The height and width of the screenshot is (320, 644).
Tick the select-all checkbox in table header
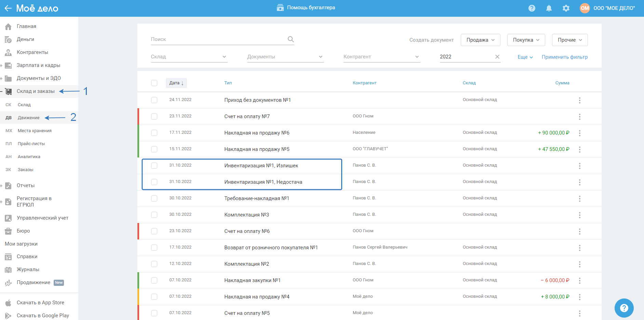154,83
